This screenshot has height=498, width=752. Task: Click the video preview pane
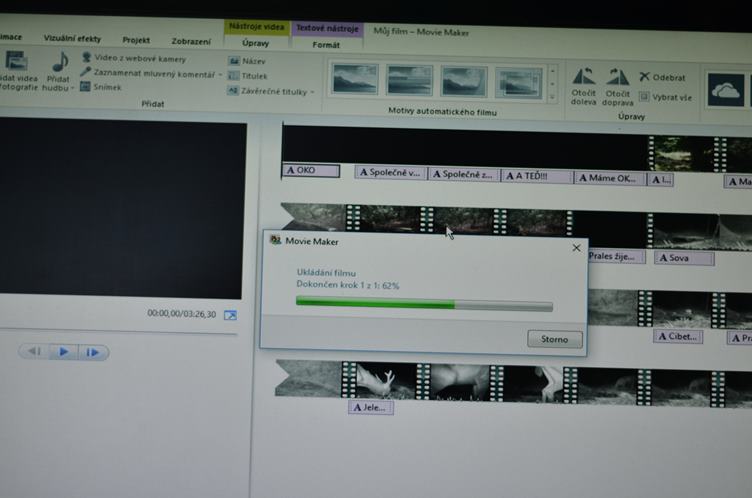click(x=121, y=208)
